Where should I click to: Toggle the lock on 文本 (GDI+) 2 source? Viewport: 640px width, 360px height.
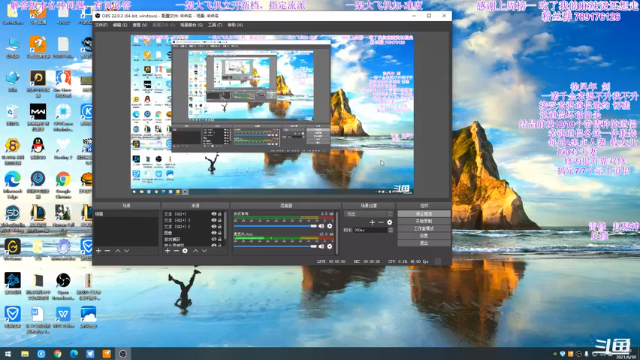point(220,226)
